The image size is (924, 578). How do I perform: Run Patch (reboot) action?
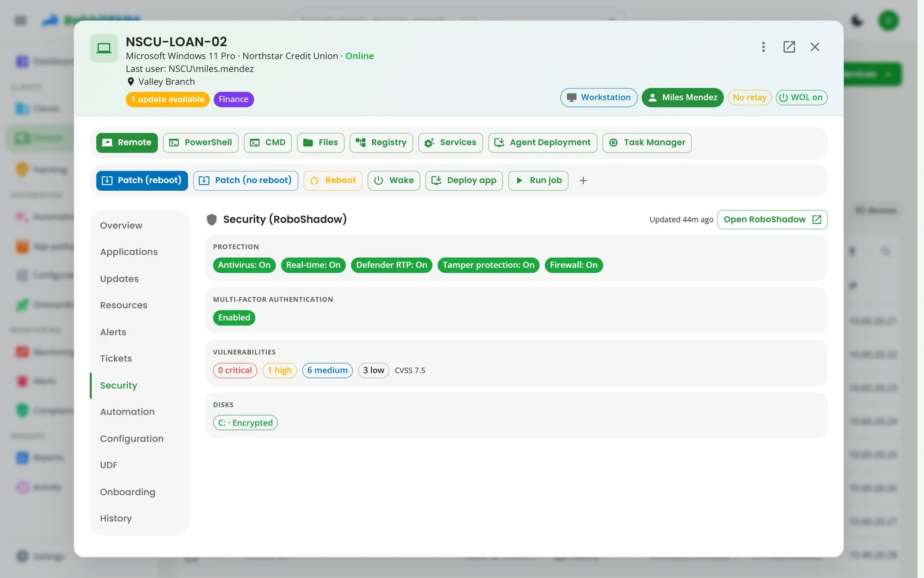coord(142,180)
